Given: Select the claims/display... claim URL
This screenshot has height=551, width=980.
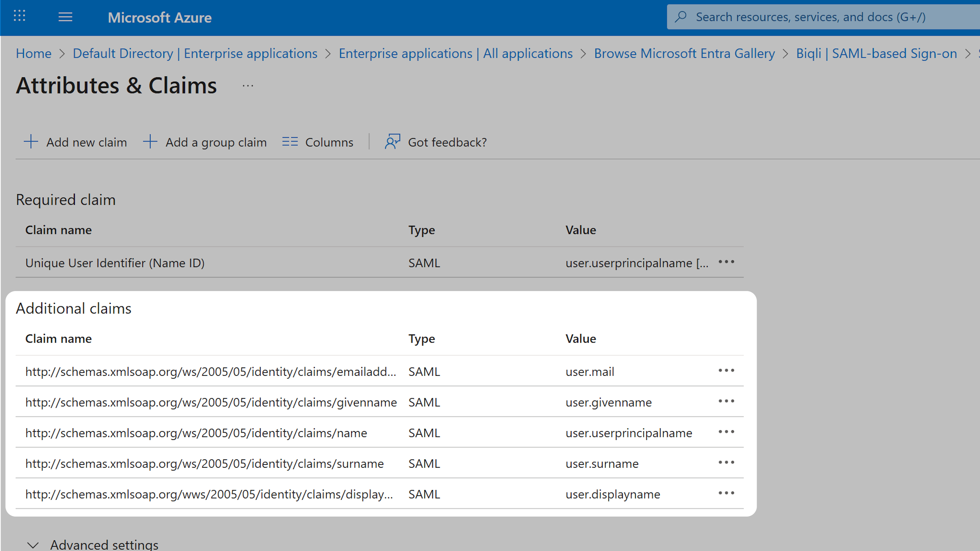Looking at the screenshot, I should click(209, 494).
